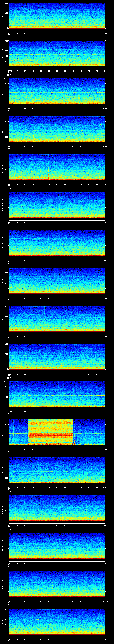Click the vertical spike near 17 seconds in 4:53:00 spectrogram
114x644 pixels.
click(x=36, y=357)
